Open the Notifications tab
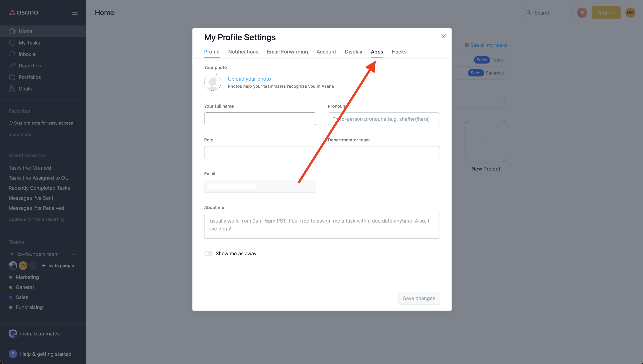Viewport: 643px width, 364px height. coord(243,52)
